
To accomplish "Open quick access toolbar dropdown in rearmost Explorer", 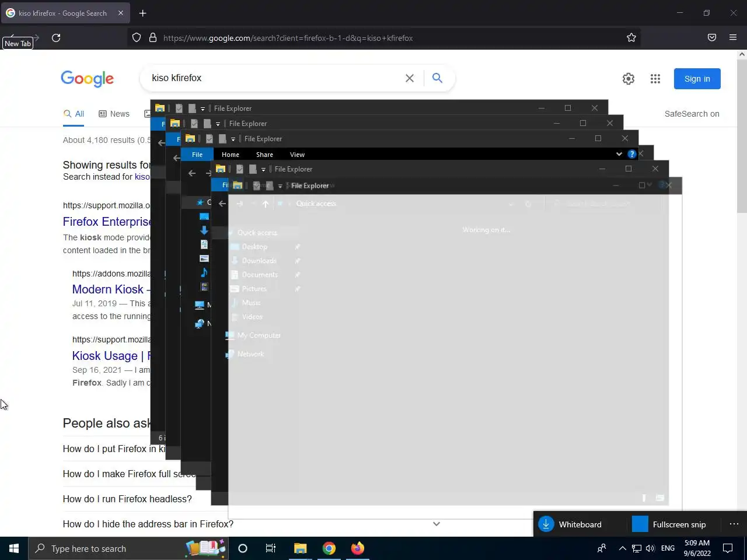I will (203, 108).
